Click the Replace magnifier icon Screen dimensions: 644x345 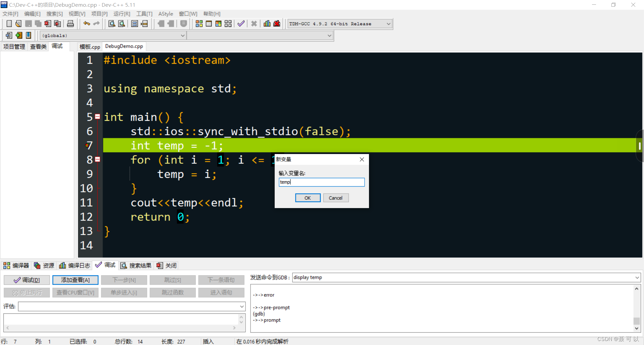[122, 23]
